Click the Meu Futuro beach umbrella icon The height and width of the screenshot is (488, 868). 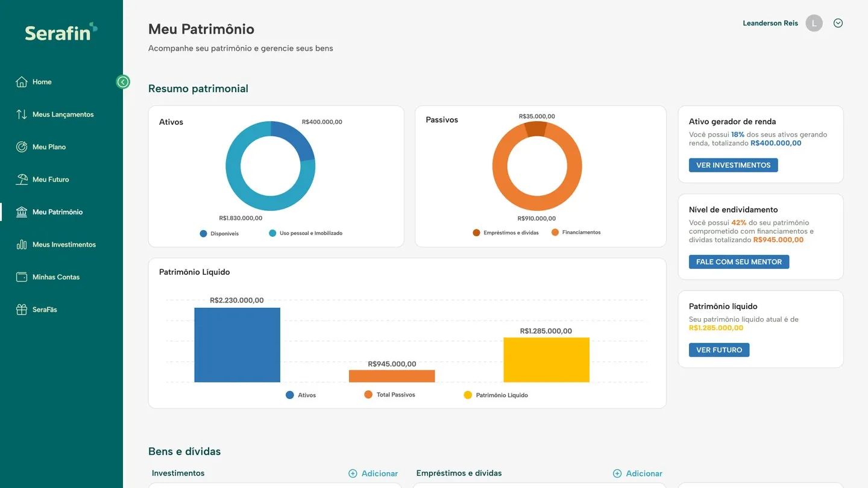click(x=22, y=180)
